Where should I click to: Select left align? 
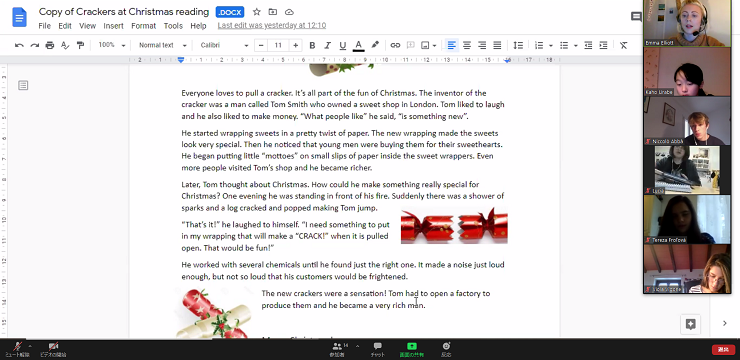pos(452,45)
